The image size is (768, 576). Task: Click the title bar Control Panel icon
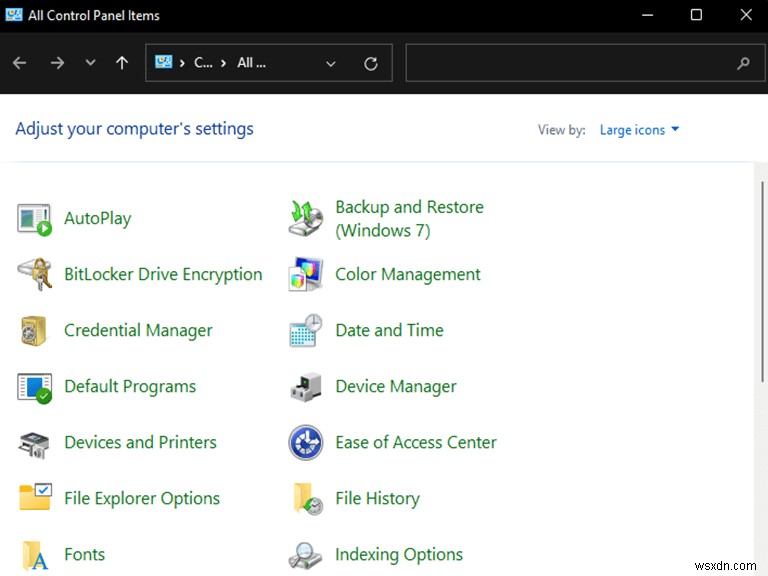[x=14, y=15]
